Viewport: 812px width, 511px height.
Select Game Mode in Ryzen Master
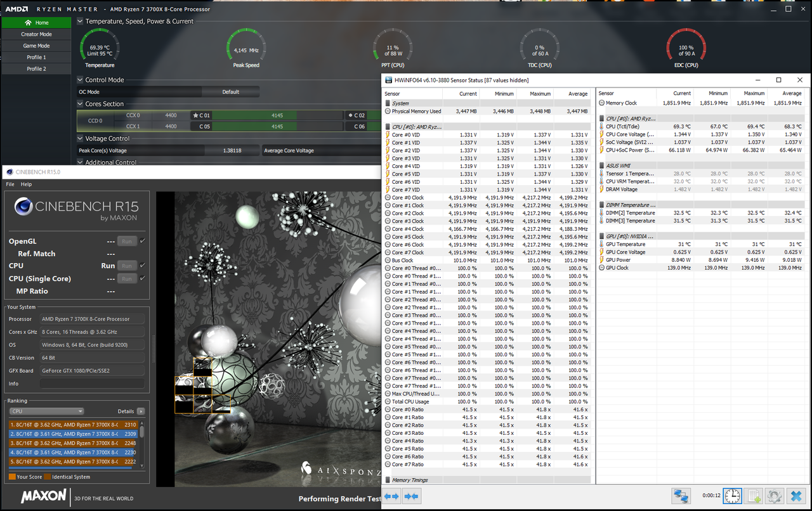(x=36, y=46)
